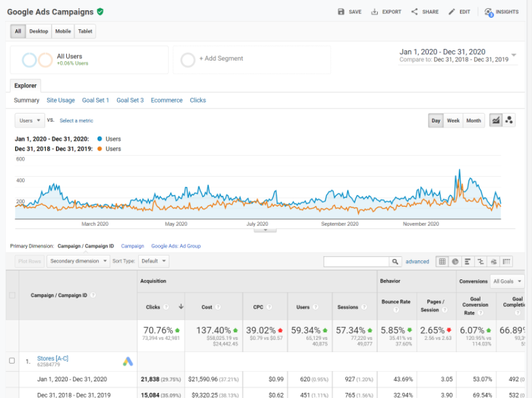Click the Export download icon
The image size is (532, 398).
click(x=374, y=12)
